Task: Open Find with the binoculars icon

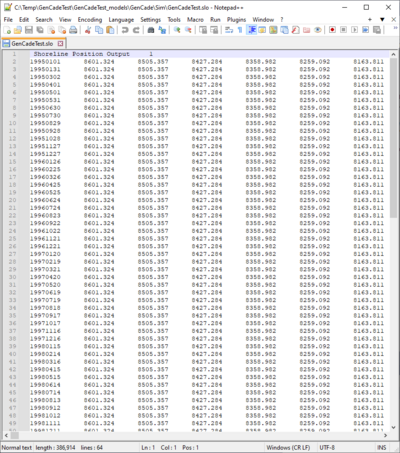Action: (x=151, y=30)
